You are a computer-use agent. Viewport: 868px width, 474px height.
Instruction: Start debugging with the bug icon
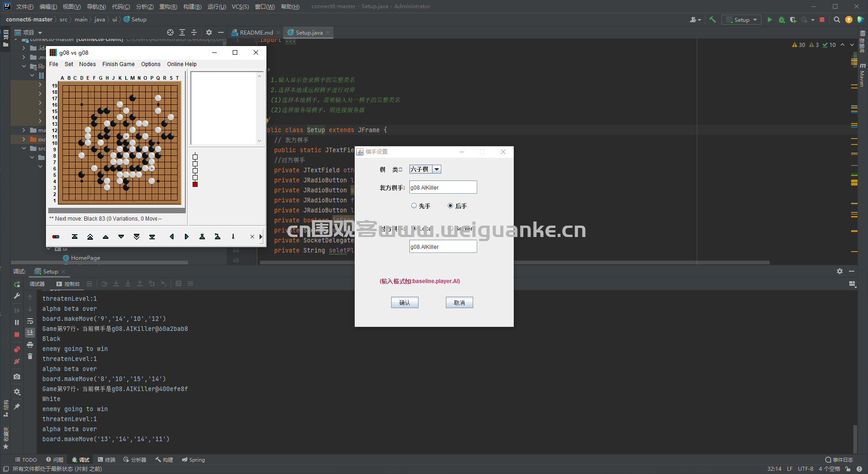[x=781, y=20]
